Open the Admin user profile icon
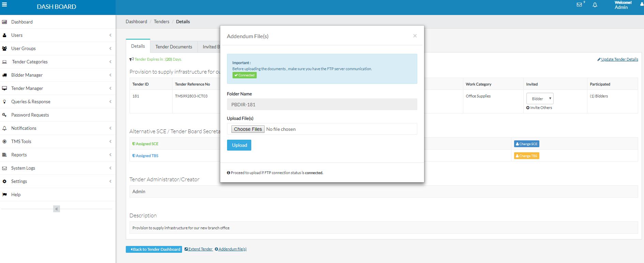This screenshot has width=644, height=263. click(x=642, y=4)
